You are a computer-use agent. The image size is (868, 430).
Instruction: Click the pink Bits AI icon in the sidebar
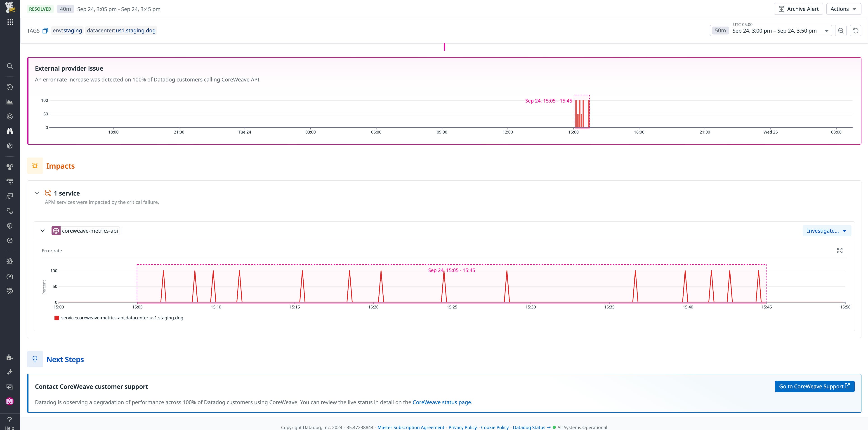point(10,401)
